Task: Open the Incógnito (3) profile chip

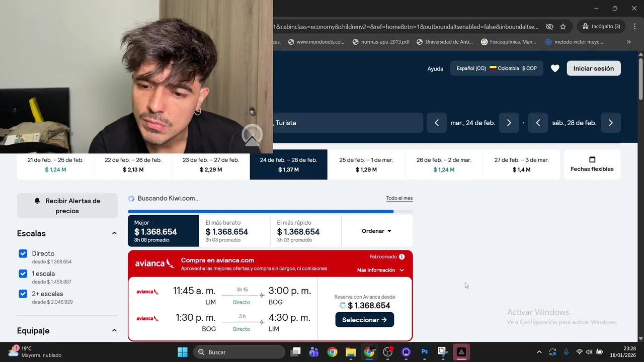Action: point(602,26)
